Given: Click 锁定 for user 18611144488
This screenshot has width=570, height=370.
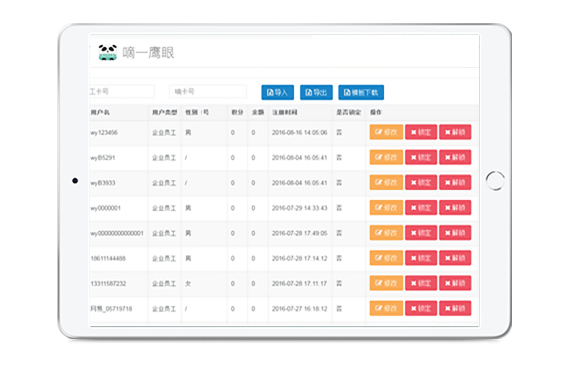Looking at the screenshot, I should tap(421, 258).
